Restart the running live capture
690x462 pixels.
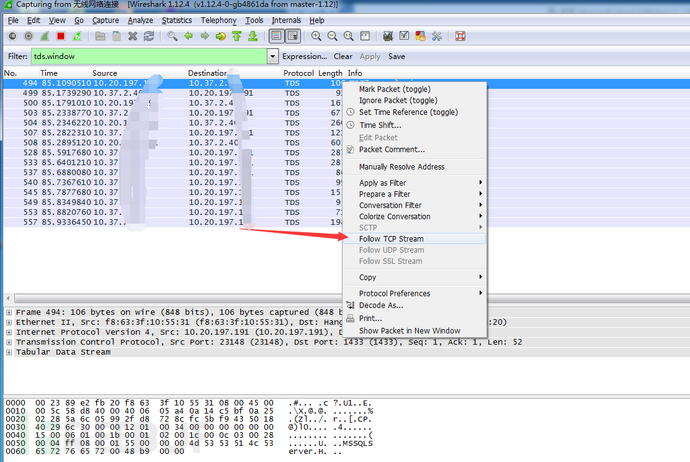[x=77, y=36]
